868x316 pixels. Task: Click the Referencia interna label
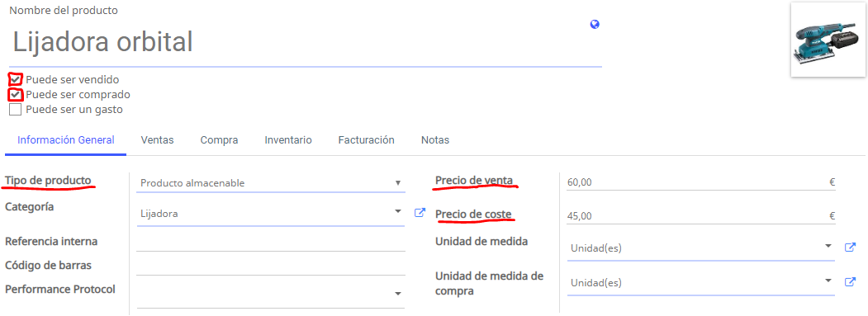pyautogui.click(x=51, y=241)
